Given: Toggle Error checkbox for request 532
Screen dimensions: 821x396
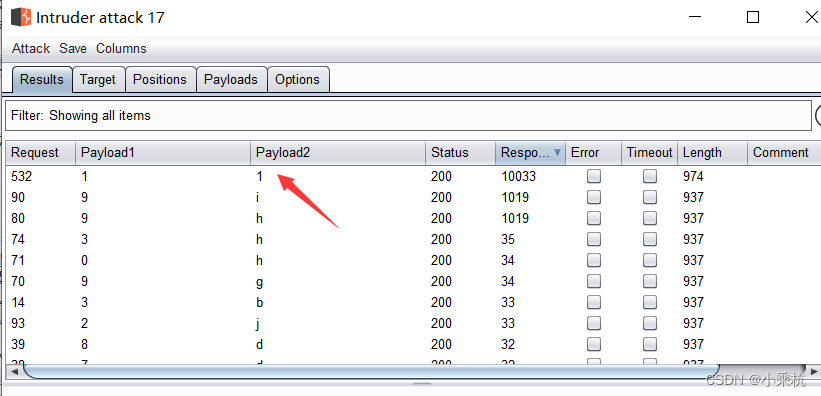Looking at the screenshot, I should [x=594, y=177].
